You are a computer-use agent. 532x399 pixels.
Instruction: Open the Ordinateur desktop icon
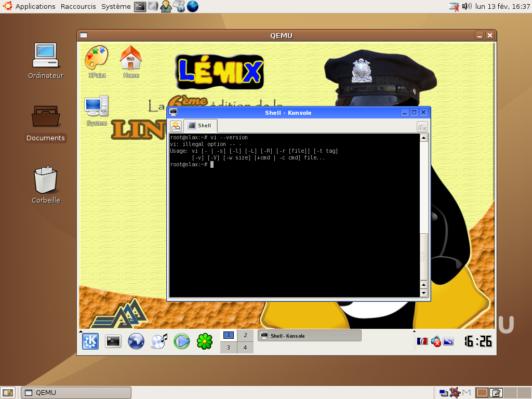tap(46, 61)
